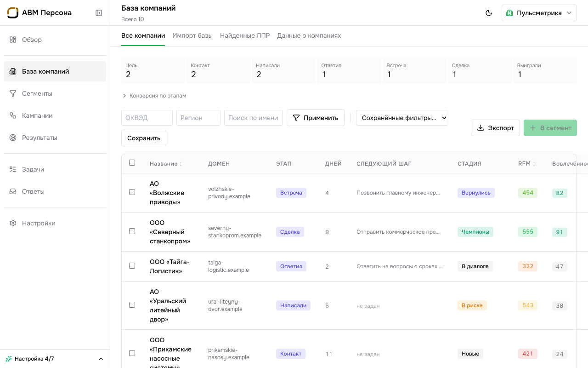The image size is (588, 368).
Task: Open Ответы via the inbox icon
Action: click(x=55, y=191)
